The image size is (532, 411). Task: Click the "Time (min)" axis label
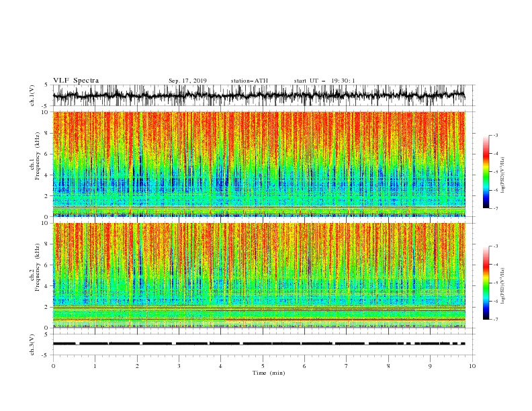coord(269,373)
